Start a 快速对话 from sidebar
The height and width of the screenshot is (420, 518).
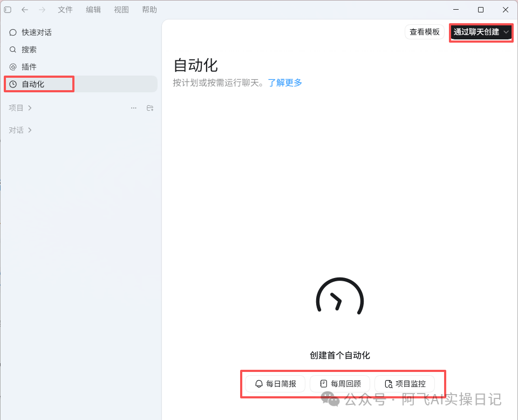(x=80, y=32)
